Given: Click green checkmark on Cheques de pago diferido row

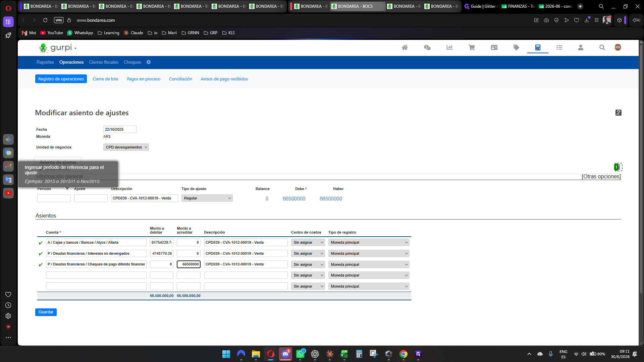Looking at the screenshot, I should click(x=41, y=265).
